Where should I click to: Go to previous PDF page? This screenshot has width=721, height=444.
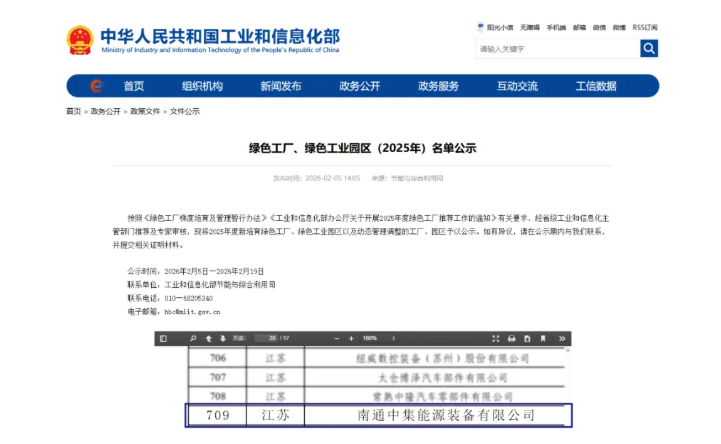[210, 338]
